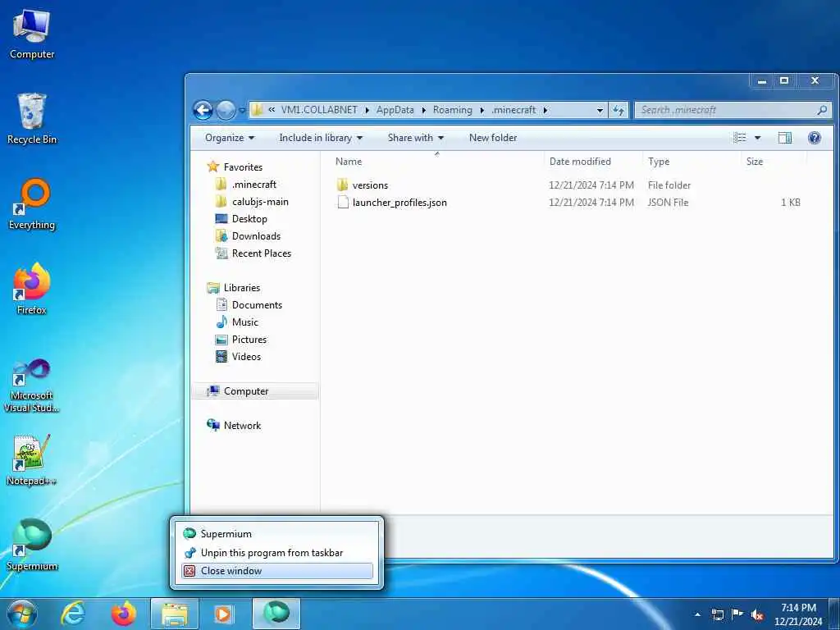
Task: Click AppData breadcrumb in address bar
Action: tap(395, 110)
